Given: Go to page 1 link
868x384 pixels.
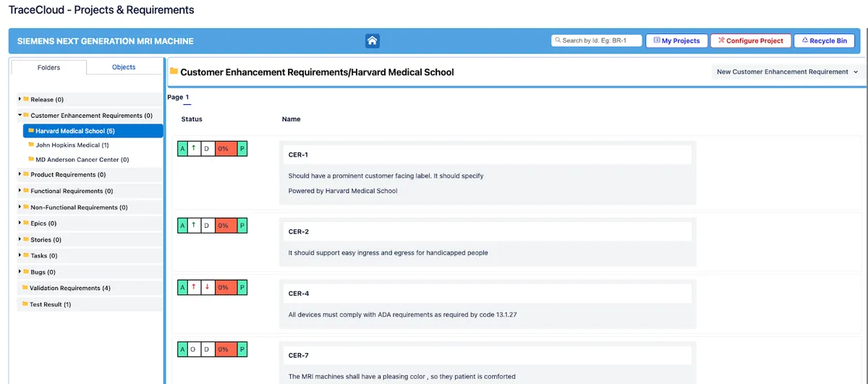Looking at the screenshot, I should pos(187,97).
